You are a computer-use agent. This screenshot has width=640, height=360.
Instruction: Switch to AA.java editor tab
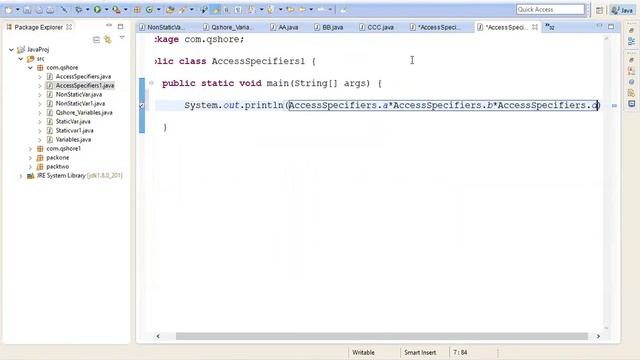point(284,27)
